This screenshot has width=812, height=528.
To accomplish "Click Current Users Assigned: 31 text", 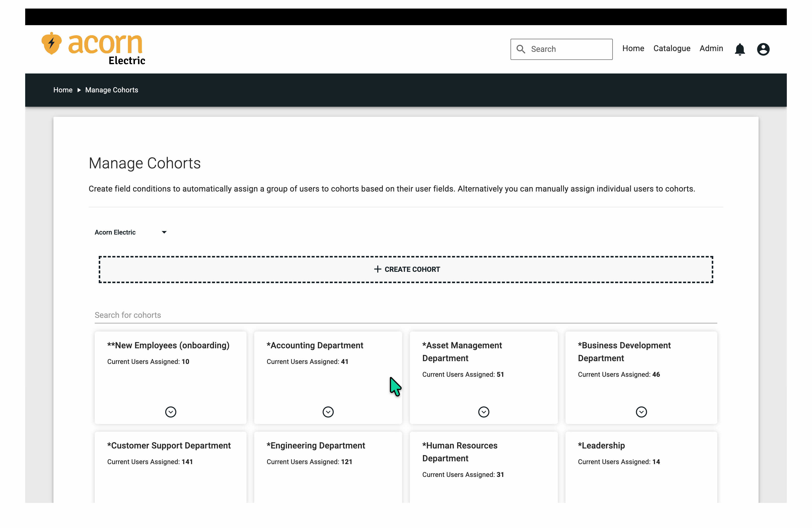I will [x=463, y=475].
